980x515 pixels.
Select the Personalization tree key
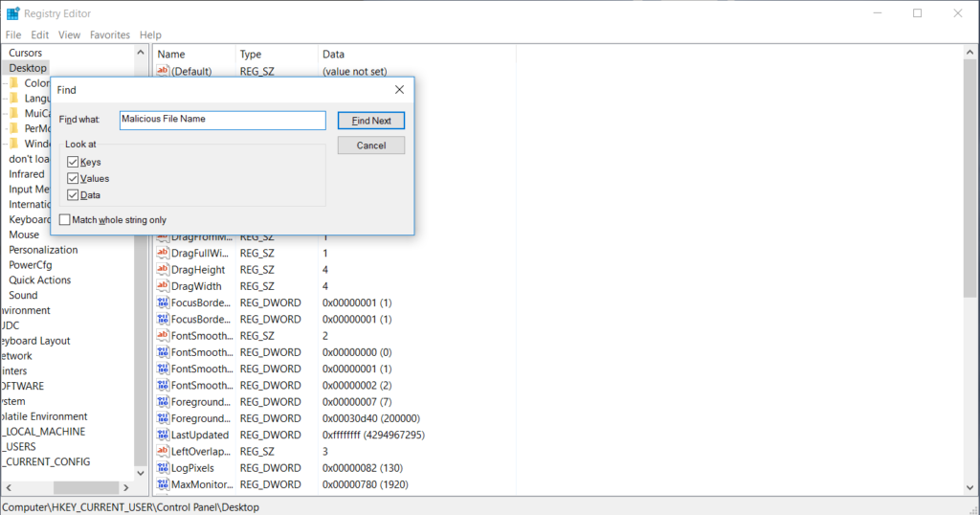click(43, 250)
